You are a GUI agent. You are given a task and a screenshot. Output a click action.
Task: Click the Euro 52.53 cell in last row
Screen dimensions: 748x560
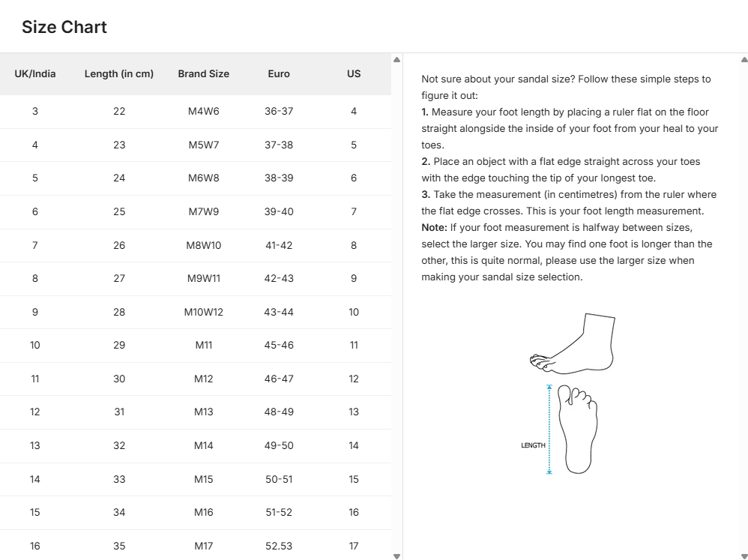point(279,546)
